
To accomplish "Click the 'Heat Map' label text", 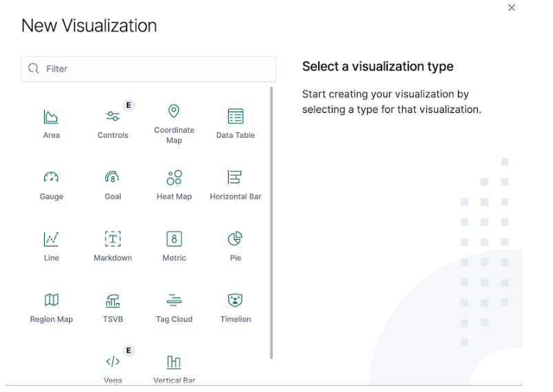I will pos(174,196).
